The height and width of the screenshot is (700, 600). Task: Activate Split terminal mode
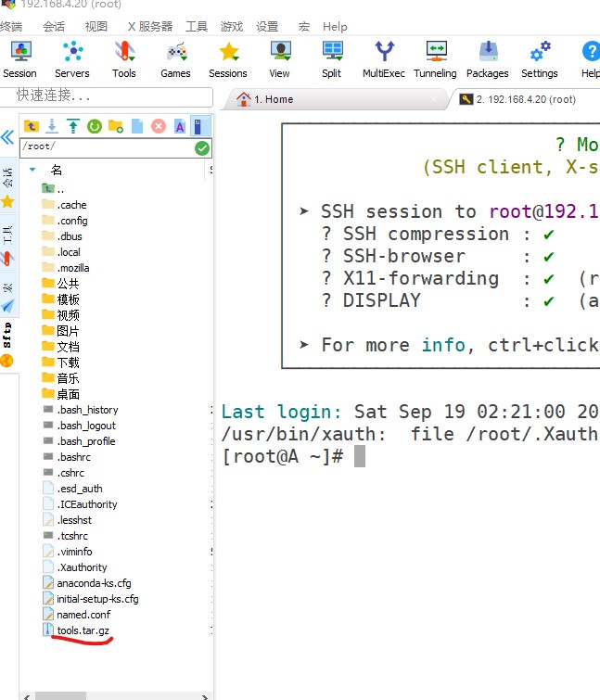332,59
